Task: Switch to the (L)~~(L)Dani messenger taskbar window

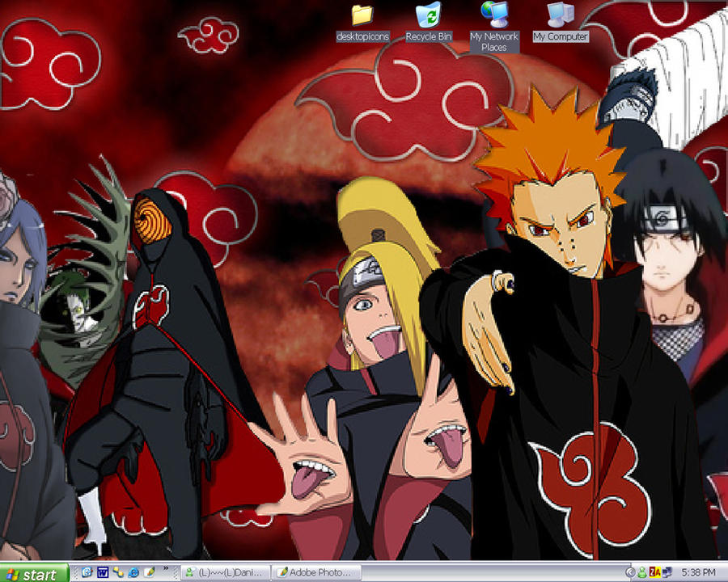Action: (x=226, y=573)
